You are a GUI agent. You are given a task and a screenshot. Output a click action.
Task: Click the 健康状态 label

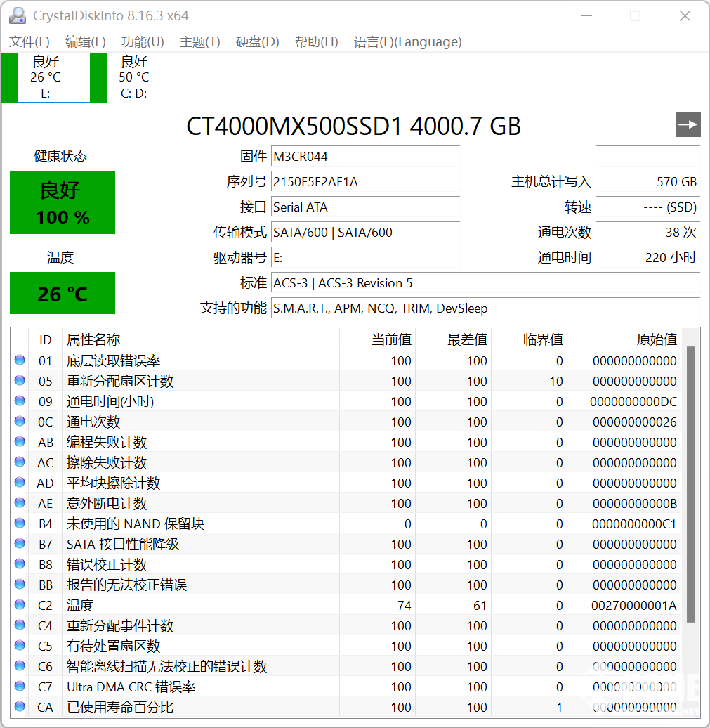(x=60, y=156)
